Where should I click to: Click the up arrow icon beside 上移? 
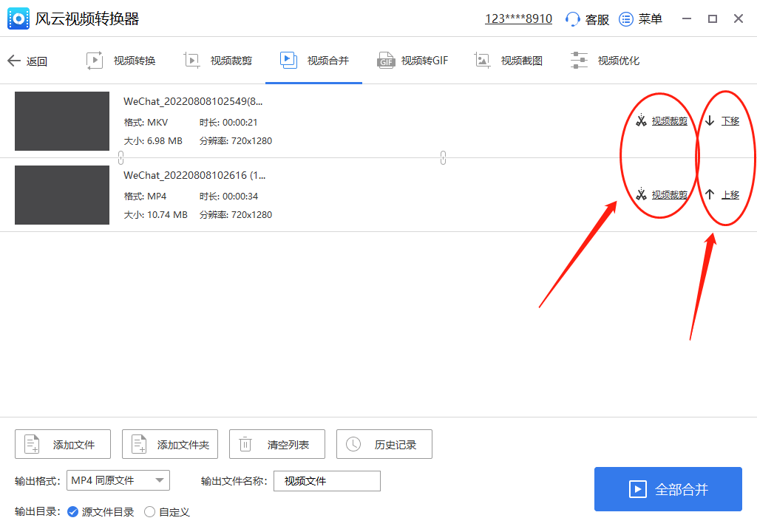709,194
